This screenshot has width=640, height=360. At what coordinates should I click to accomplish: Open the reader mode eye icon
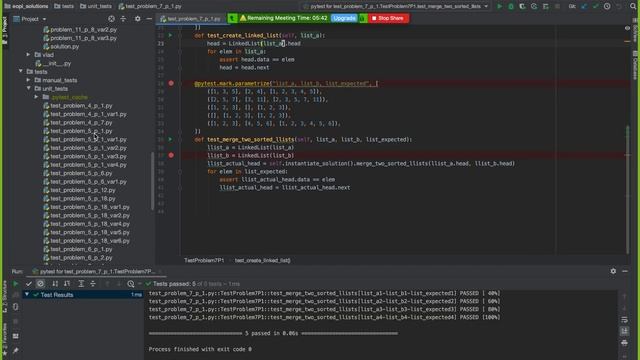pos(627,28)
